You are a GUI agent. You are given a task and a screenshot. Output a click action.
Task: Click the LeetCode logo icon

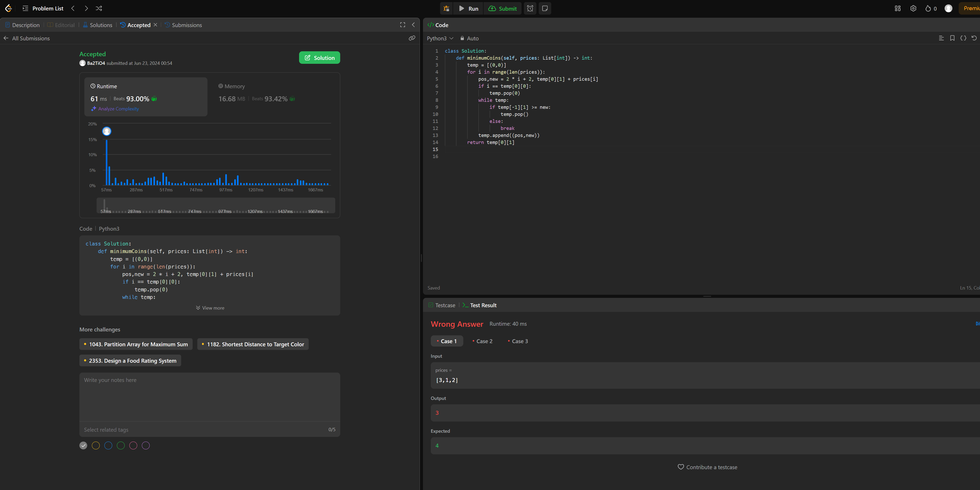click(x=8, y=8)
